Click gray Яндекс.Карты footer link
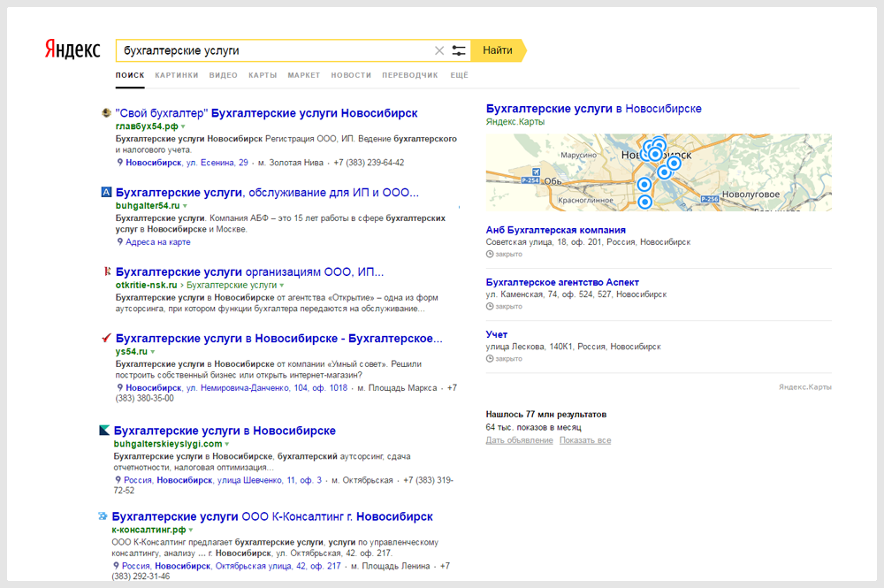 [805, 387]
